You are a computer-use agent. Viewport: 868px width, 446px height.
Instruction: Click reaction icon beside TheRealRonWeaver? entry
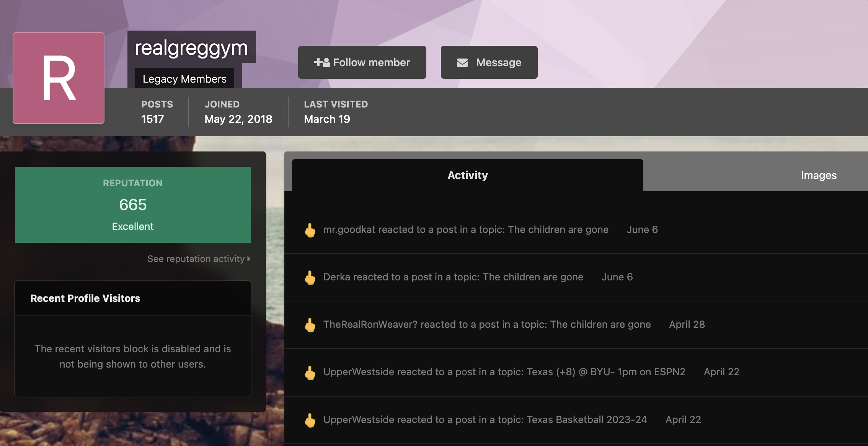coord(310,325)
